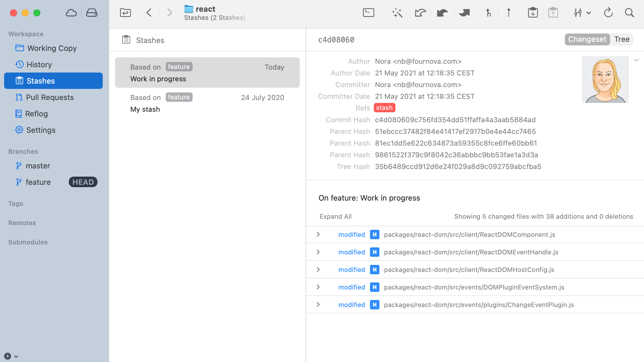Open the terminal from the toolbar
The height and width of the screenshot is (362, 644).
[x=369, y=13]
